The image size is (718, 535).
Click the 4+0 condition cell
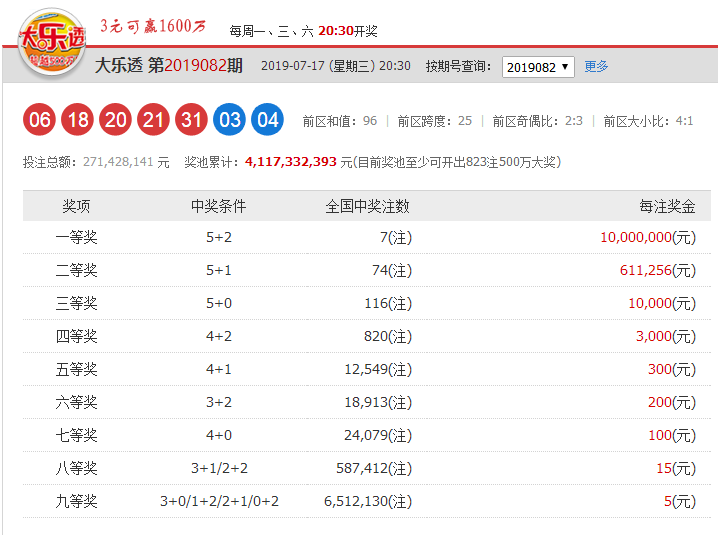(219, 435)
